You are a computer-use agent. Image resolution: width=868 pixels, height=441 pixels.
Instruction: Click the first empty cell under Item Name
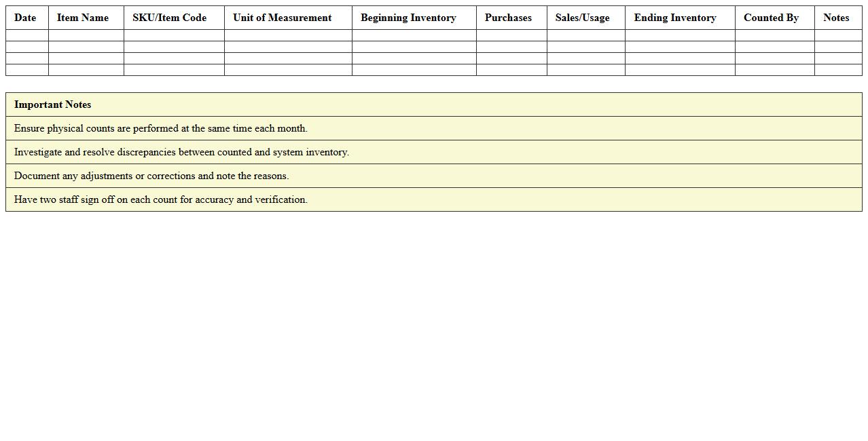pos(86,35)
